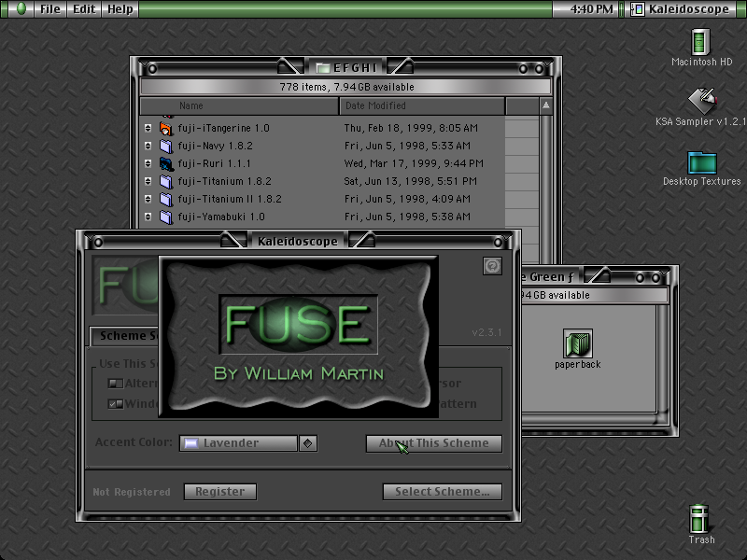Expand the fuji-Titanium II 1.8.2 row arrows
747x560 pixels.
(148, 199)
